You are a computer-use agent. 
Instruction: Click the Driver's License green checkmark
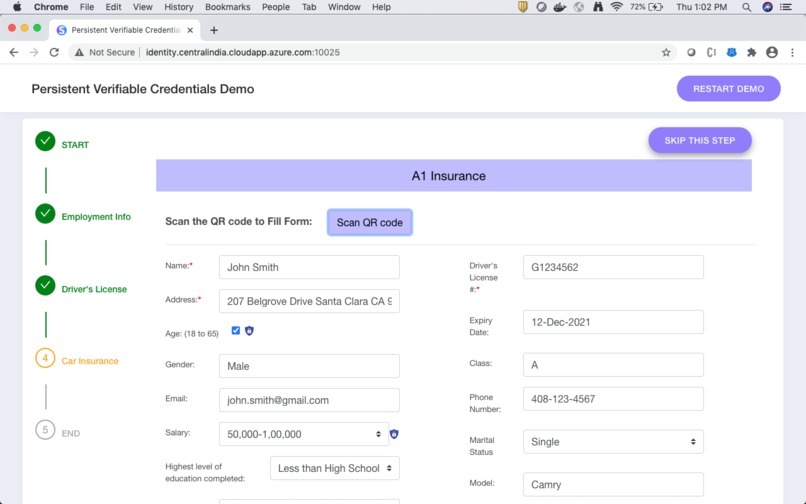(x=45, y=285)
